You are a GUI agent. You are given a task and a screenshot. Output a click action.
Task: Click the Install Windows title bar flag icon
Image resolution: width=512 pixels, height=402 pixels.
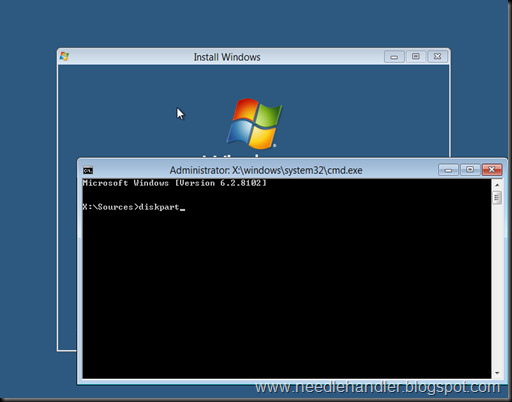[64, 56]
